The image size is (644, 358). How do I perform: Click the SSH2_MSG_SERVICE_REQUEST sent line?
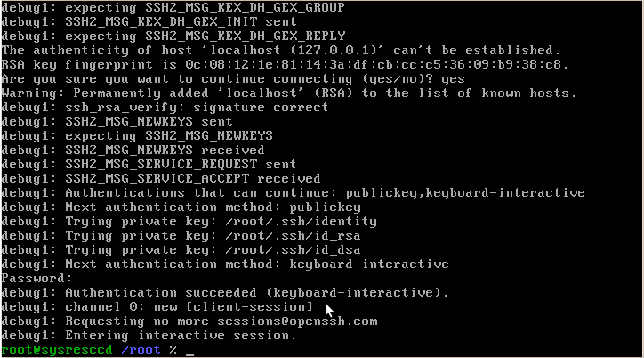[149, 165]
